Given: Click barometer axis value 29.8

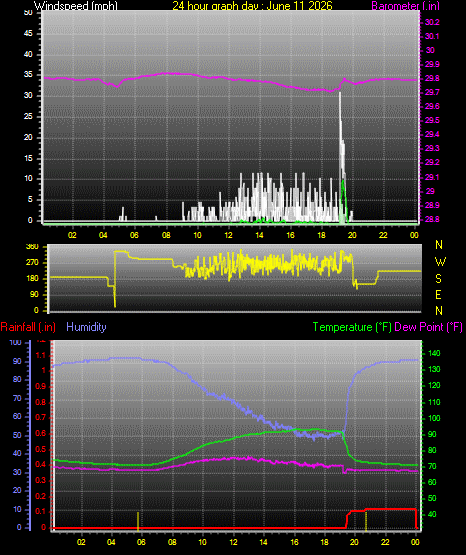Looking at the screenshot, I should click(432, 78).
